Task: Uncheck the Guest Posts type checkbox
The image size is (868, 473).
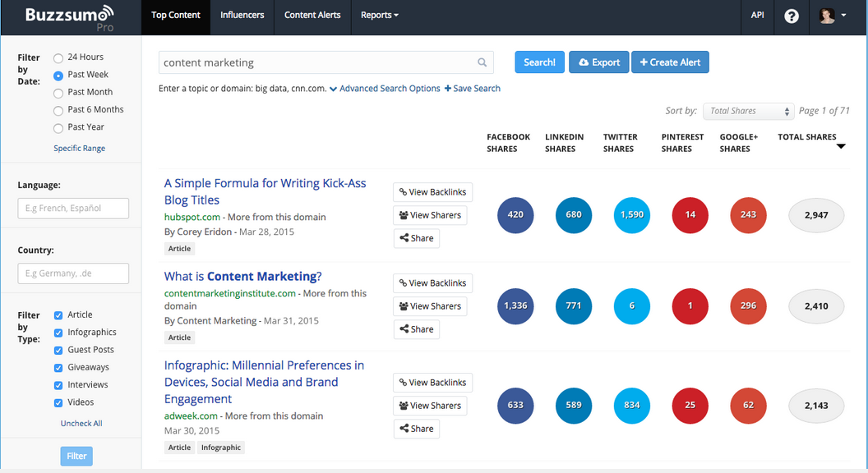Action: click(x=58, y=350)
